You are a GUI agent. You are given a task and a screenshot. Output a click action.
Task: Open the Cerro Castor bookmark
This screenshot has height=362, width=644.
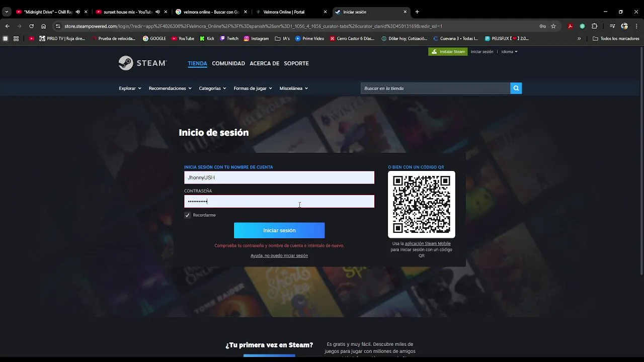(x=352, y=38)
